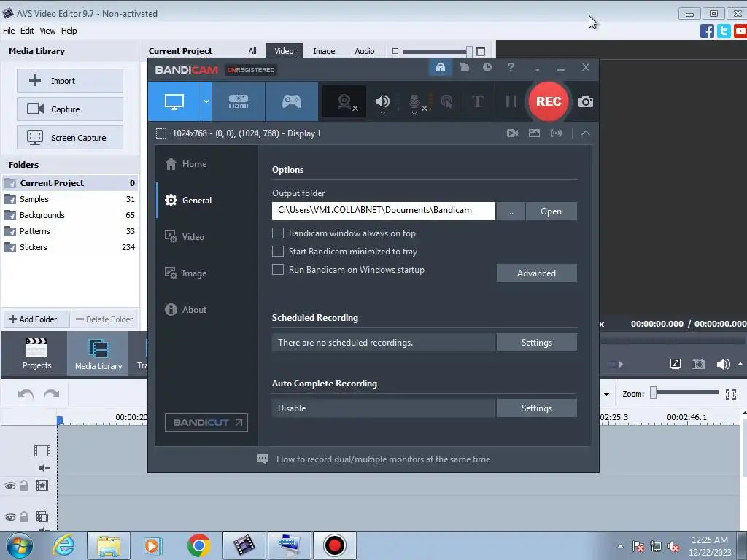Take a screenshot with Bandicam camera icon
Image resolution: width=747 pixels, height=560 pixels.
[x=586, y=101]
